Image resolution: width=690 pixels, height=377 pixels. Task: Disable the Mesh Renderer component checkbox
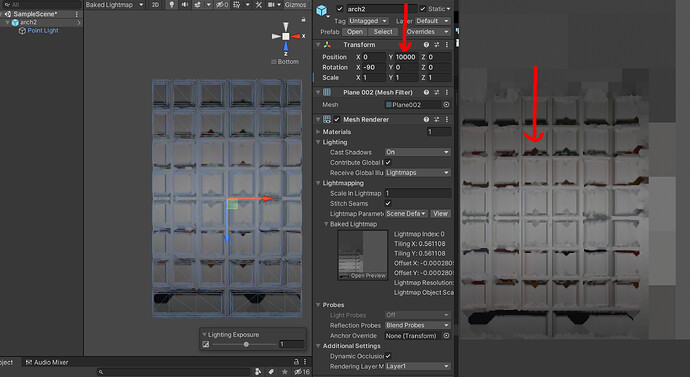point(337,120)
